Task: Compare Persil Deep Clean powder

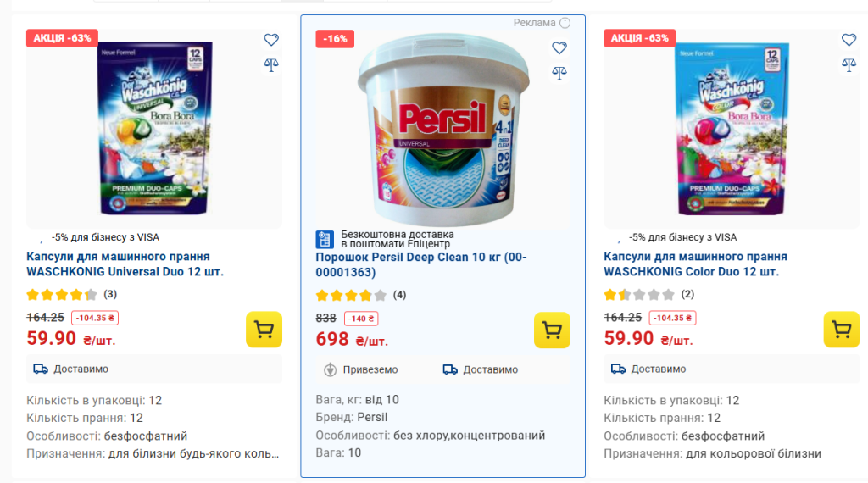Action: click(x=559, y=72)
